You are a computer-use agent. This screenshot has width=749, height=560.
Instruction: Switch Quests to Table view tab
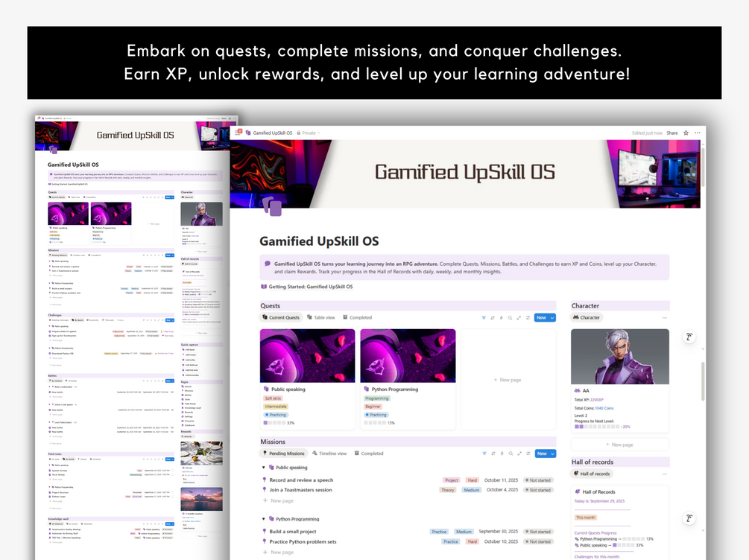pyautogui.click(x=321, y=317)
